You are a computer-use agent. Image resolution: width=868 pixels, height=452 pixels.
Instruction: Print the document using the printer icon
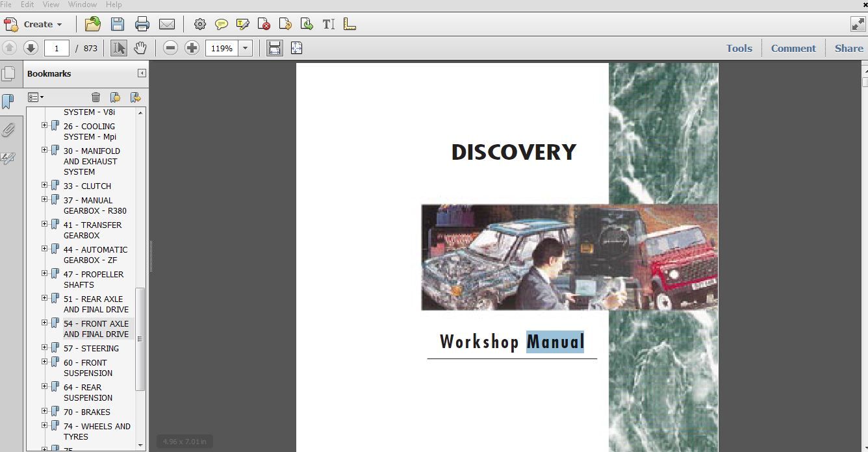coord(142,25)
